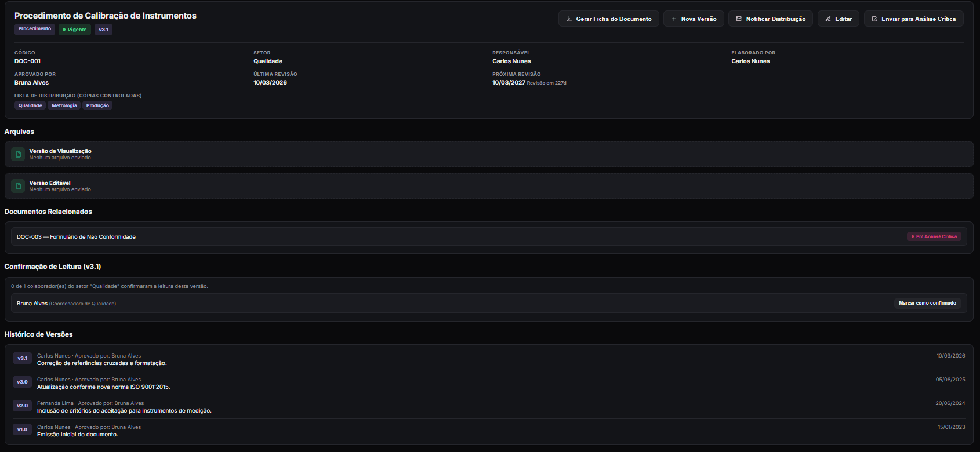Click the checkbox icon in Enviar para Análise Crítica

874,19
